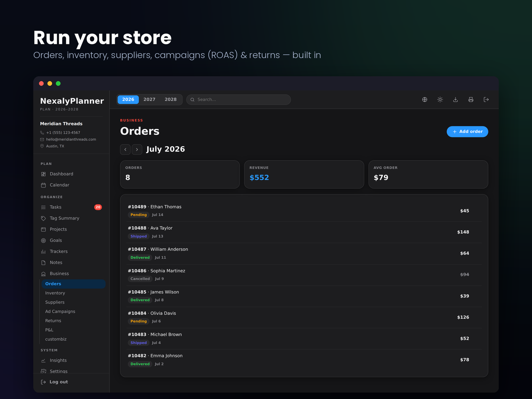Open order #10488 Ava Taylor
The height and width of the screenshot is (399, 532).
(304, 232)
